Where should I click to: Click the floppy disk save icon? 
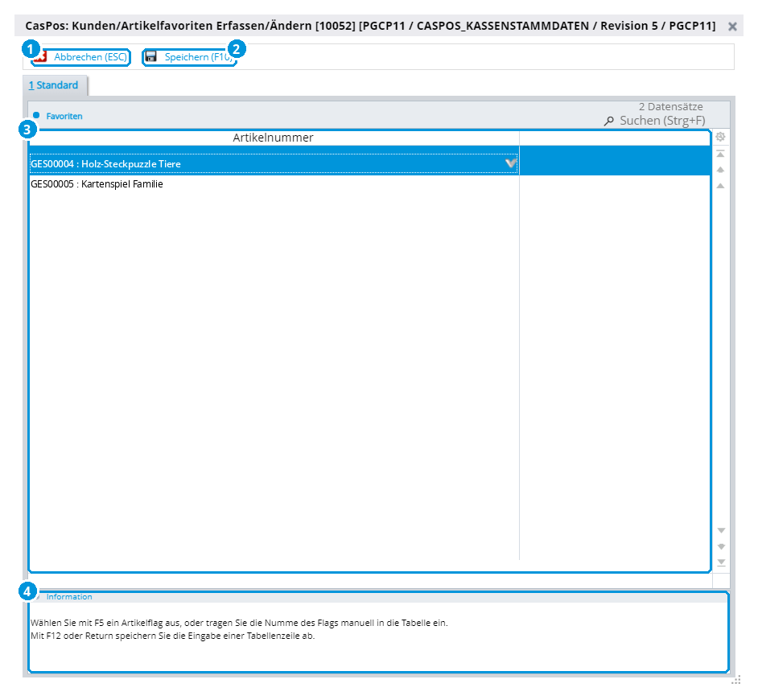tap(150, 56)
